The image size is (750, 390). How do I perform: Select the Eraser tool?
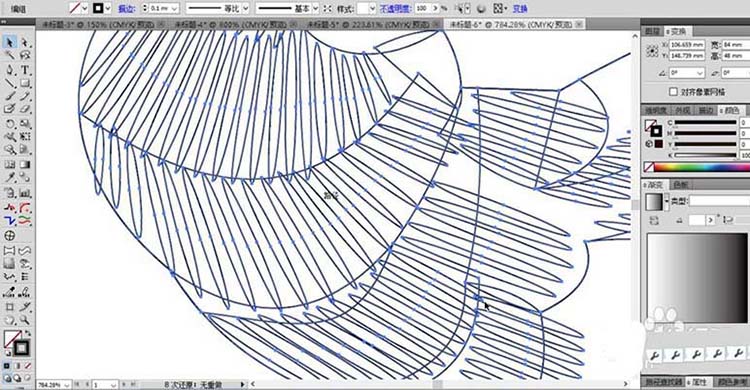(25, 110)
